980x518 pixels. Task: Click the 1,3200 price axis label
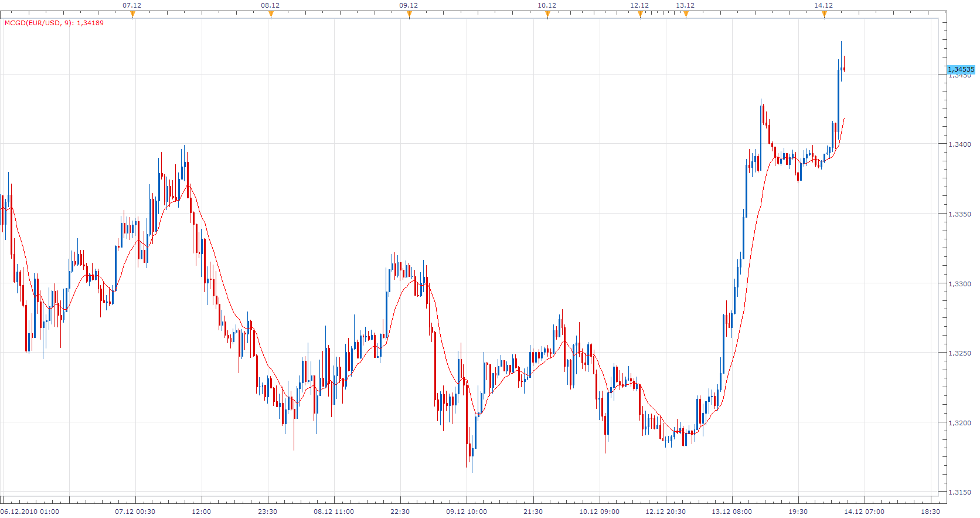(959, 423)
